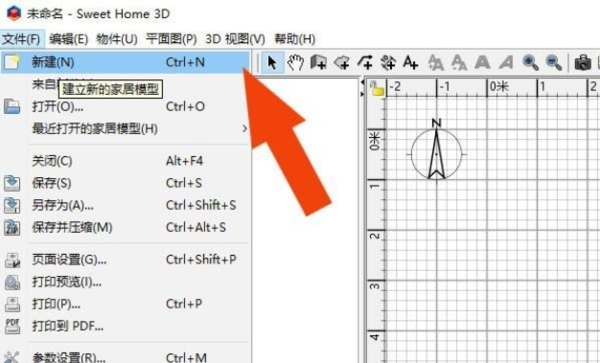Choose 新建(N) to create new home
The width and height of the screenshot is (600, 363).
(x=125, y=62)
